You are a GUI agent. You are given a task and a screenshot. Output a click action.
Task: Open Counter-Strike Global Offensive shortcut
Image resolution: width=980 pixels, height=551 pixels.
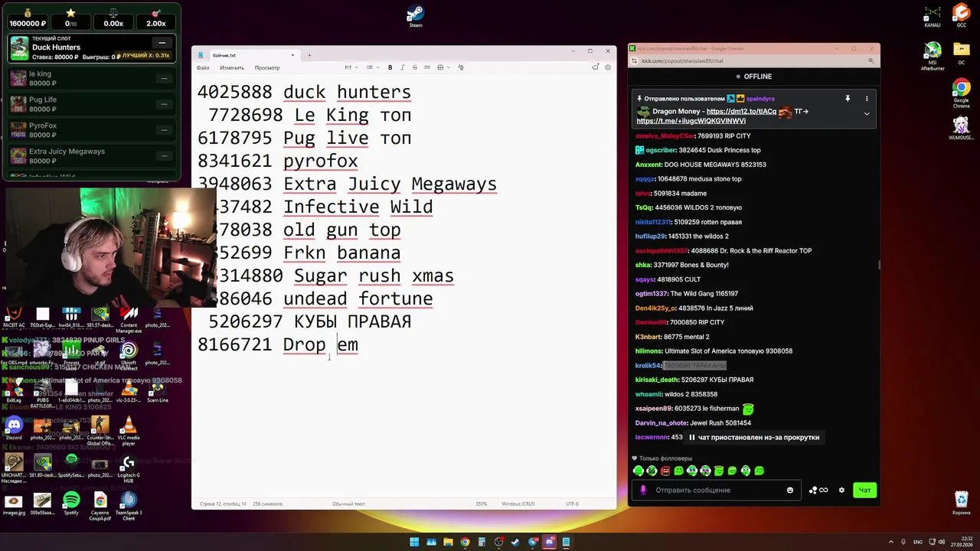(x=100, y=431)
